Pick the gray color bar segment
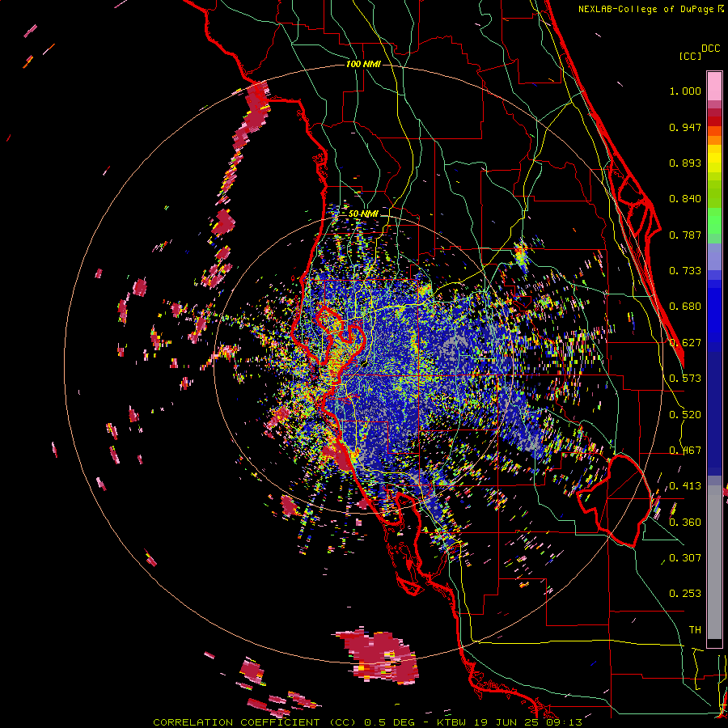 coord(714,562)
